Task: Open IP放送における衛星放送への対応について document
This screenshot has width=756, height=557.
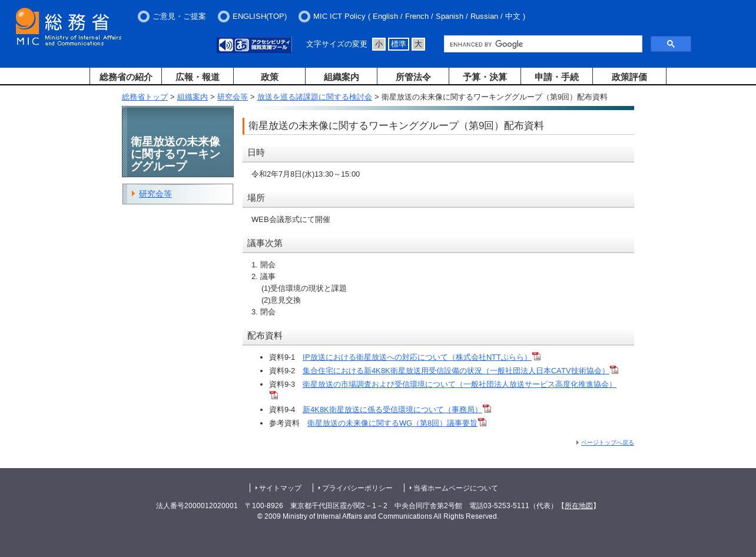Action: pyautogui.click(x=417, y=357)
